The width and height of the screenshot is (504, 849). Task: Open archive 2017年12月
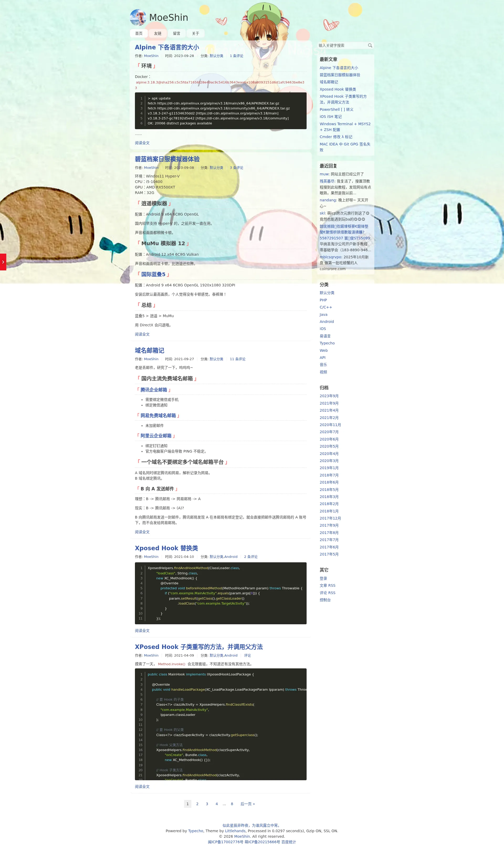330,518
